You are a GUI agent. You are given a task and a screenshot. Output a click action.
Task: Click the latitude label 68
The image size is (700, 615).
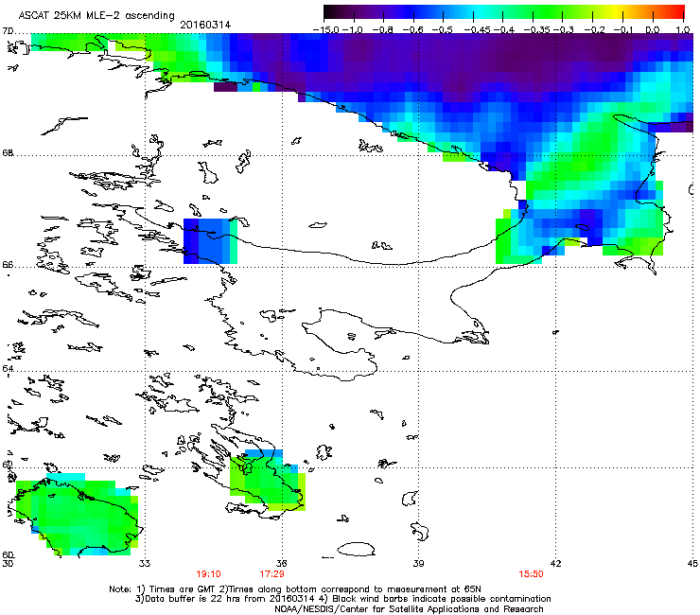pyautogui.click(x=8, y=153)
